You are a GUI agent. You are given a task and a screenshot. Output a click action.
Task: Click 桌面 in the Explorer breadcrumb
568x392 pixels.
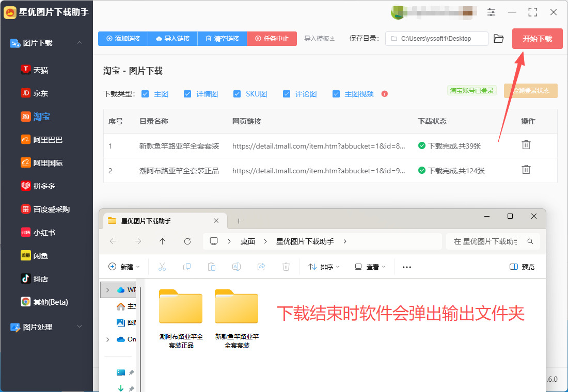(248, 241)
